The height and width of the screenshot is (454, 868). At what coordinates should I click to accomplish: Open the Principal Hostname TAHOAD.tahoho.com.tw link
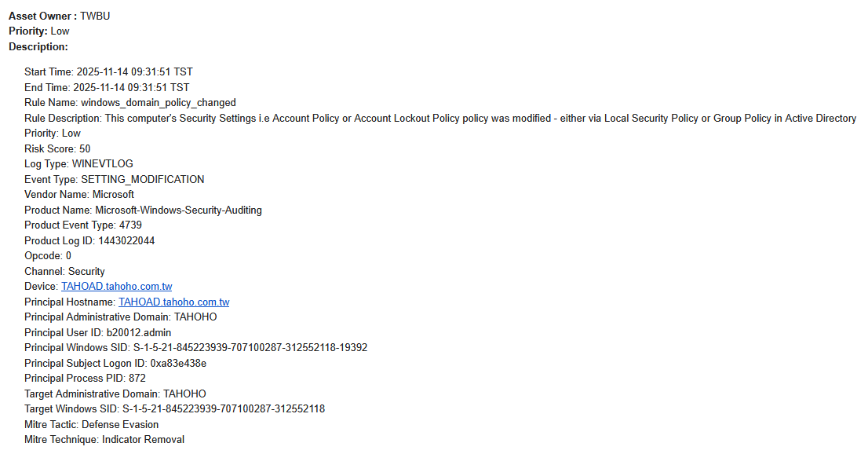(173, 302)
